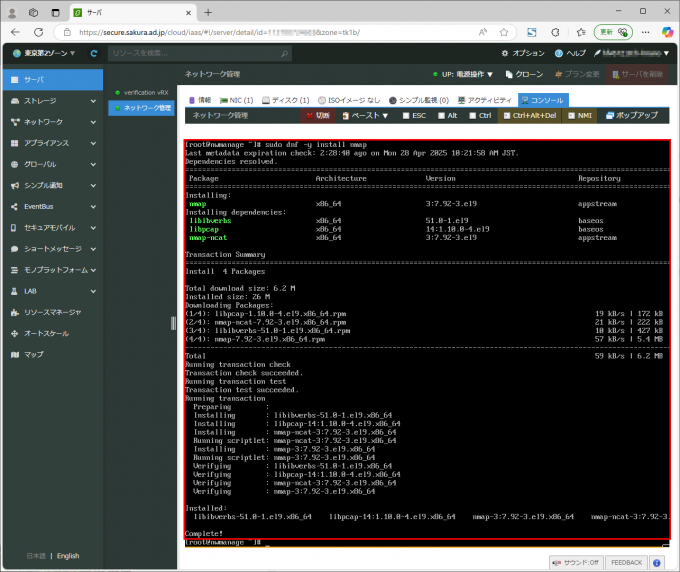Click the blue help icon next to FEEDBACK
Image resolution: width=680 pixels, height=572 pixels.
pyautogui.click(x=657, y=563)
